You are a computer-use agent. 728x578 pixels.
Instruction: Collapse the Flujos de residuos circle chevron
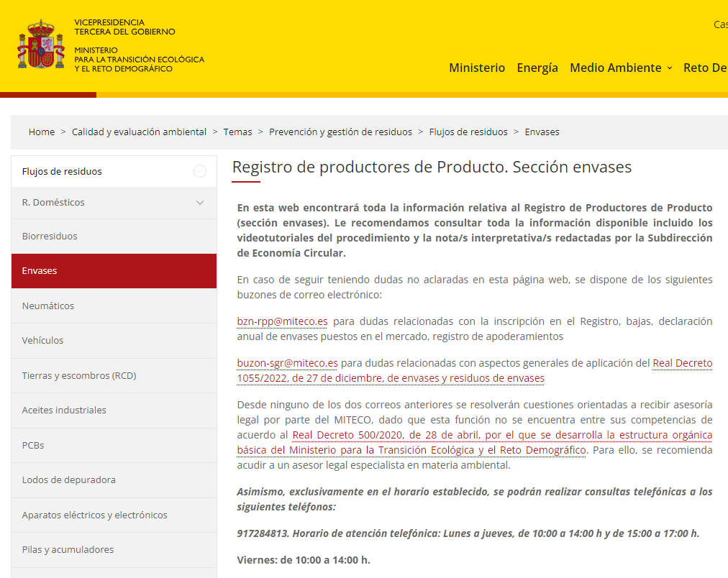[200, 171]
